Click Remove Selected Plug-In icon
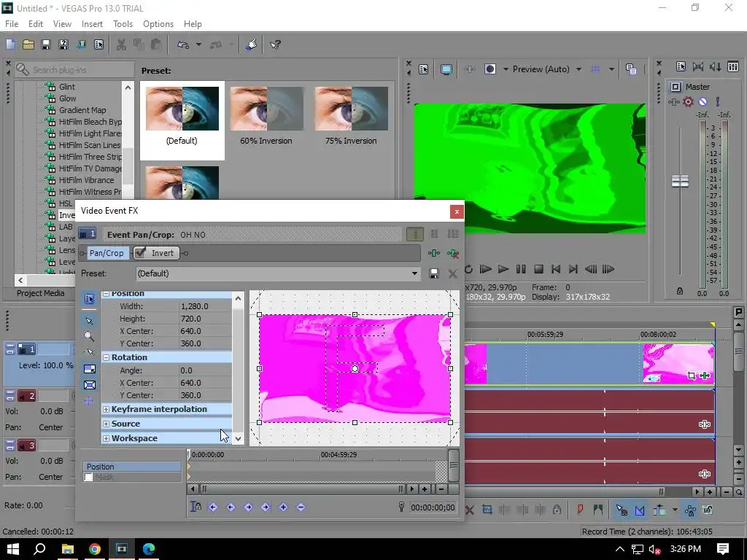 [453, 253]
